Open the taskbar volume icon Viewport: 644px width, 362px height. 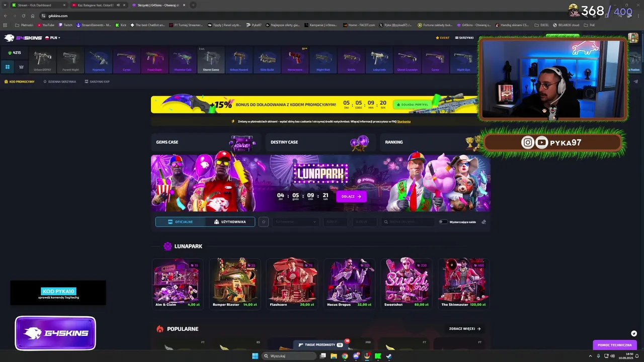pos(612,356)
